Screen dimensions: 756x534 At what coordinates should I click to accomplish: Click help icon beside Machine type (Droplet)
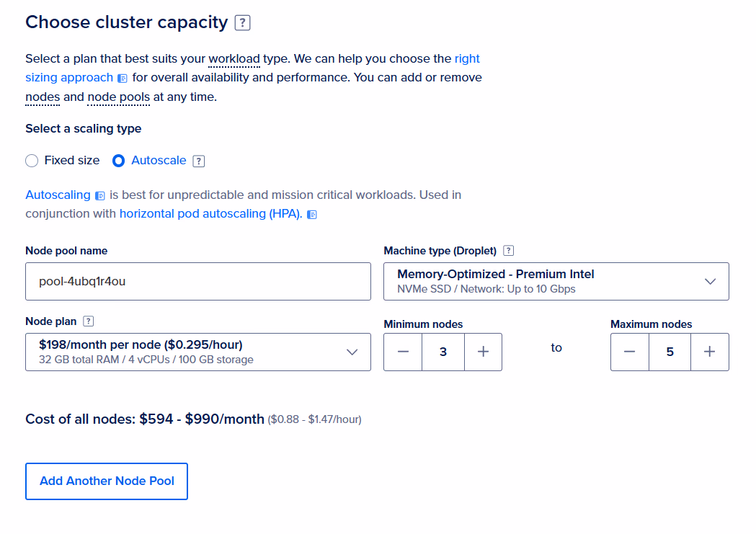pos(509,251)
